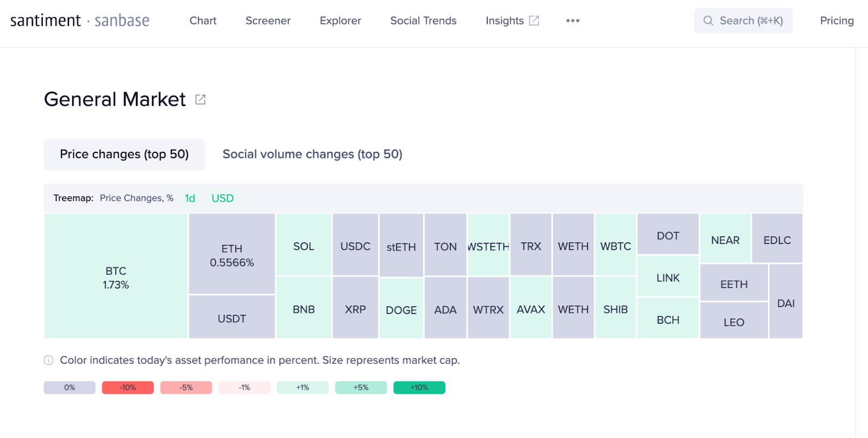
Task: Select the Price changes (top 50) tab
Action: point(124,154)
